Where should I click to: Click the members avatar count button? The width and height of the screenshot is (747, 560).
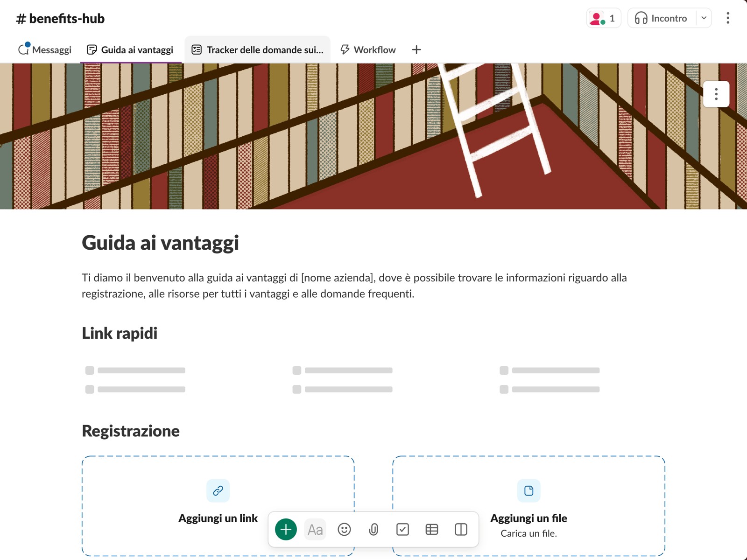click(603, 18)
